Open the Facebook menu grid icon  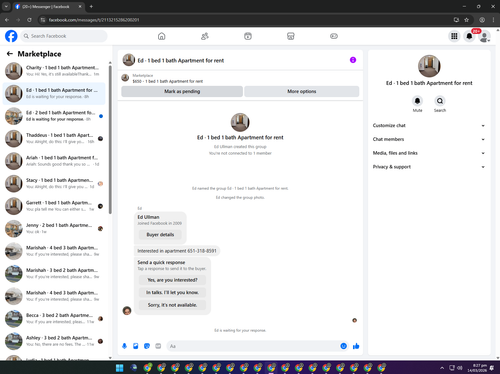(454, 36)
